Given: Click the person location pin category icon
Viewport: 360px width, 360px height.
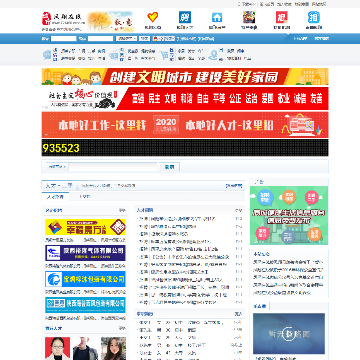Looking at the screenshot, I should 213,55.
